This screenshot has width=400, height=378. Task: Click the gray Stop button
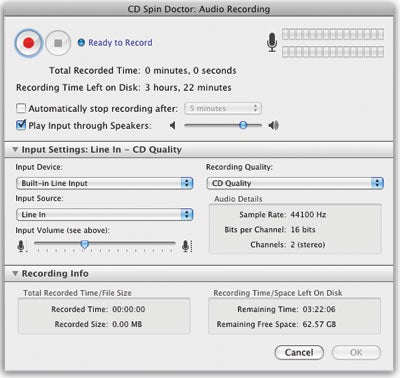pyautogui.click(x=58, y=43)
